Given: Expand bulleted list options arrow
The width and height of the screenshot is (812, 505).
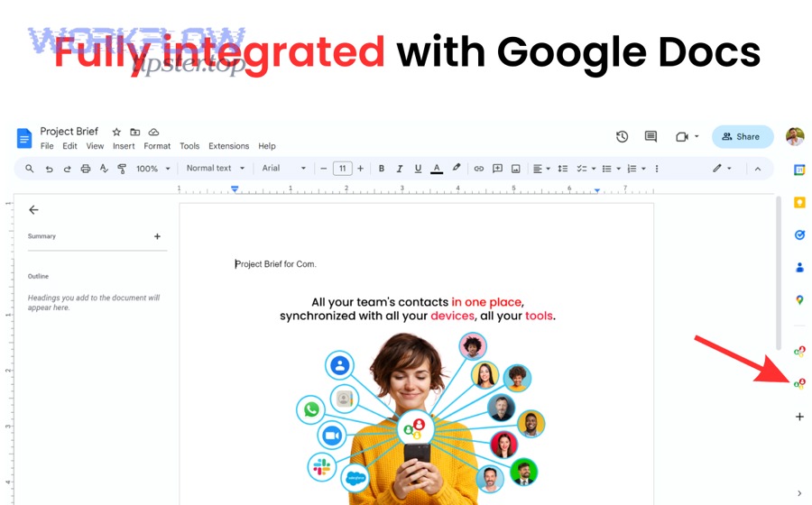Looking at the screenshot, I should [618, 169].
